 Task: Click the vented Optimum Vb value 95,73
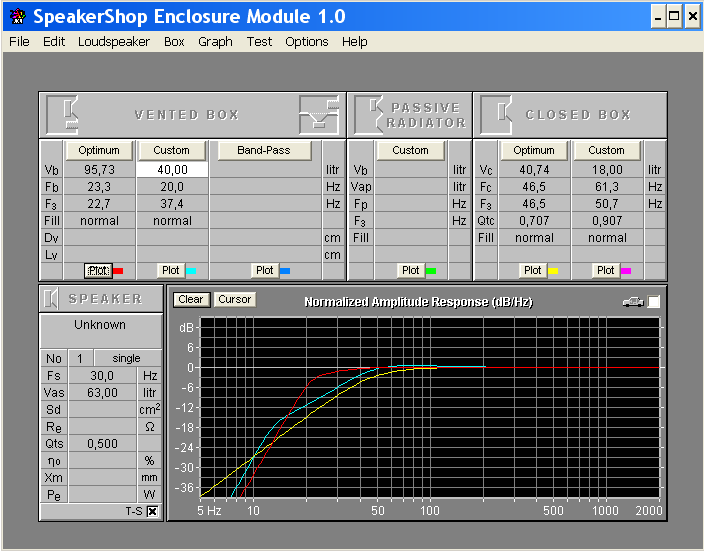point(99,170)
